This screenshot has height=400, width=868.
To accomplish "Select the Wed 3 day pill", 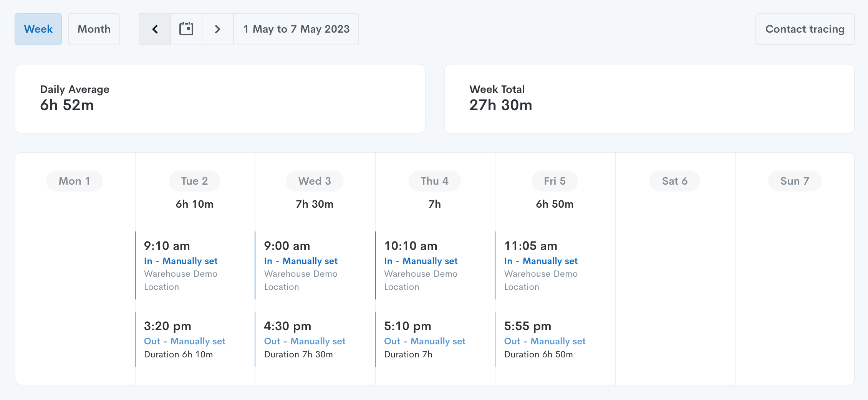I will click(315, 181).
